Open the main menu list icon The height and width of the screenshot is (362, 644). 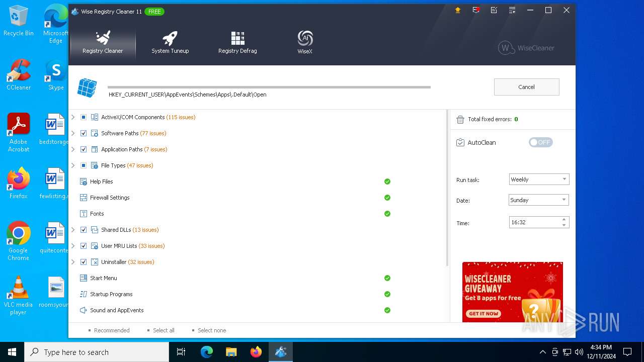click(512, 10)
